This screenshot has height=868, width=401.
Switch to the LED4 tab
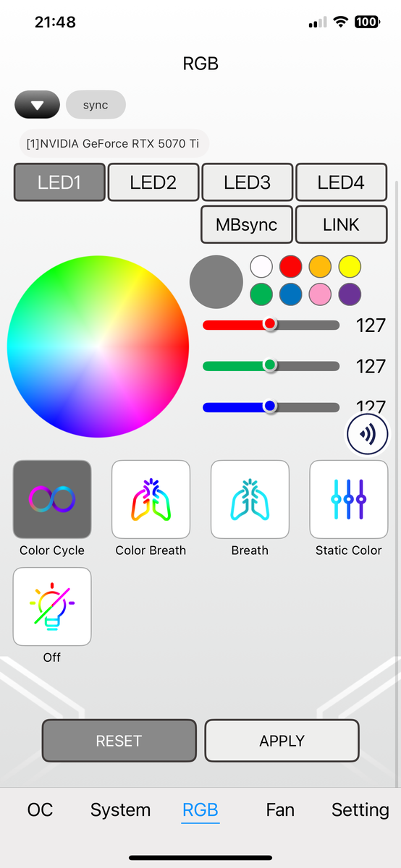point(341,182)
